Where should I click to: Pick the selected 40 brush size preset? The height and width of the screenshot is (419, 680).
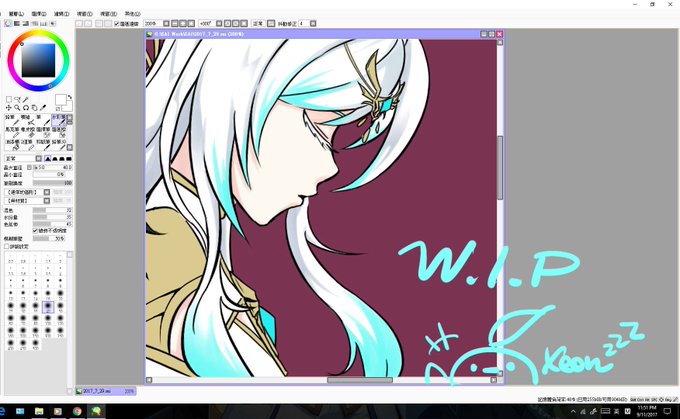tap(48, 307)
